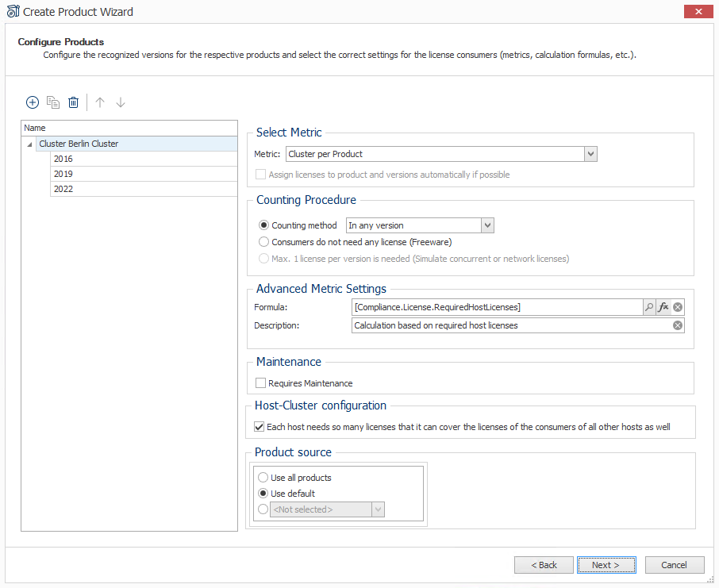The width and height of the screenshot is (719, 588).
Task: Open formula lookup with the magnifier icon
Action: 649,307
